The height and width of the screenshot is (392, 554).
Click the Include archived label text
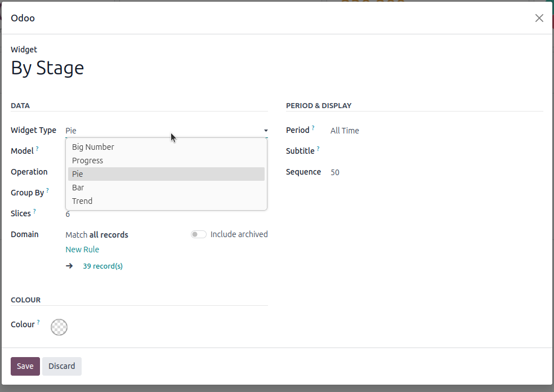[239, 234]
